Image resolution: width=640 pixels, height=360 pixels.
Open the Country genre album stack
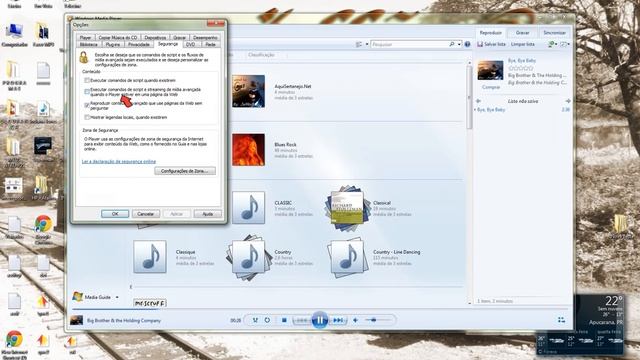[x=249, y=258]
